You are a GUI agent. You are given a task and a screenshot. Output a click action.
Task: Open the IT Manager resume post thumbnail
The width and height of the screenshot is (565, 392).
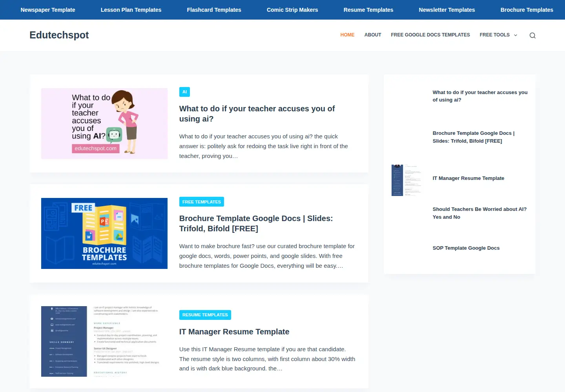104,341
